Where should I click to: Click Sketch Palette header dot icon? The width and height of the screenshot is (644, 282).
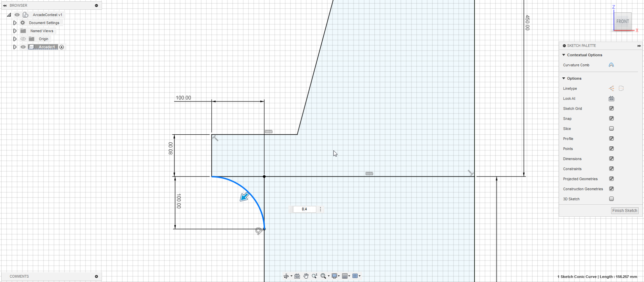point(565,46)
